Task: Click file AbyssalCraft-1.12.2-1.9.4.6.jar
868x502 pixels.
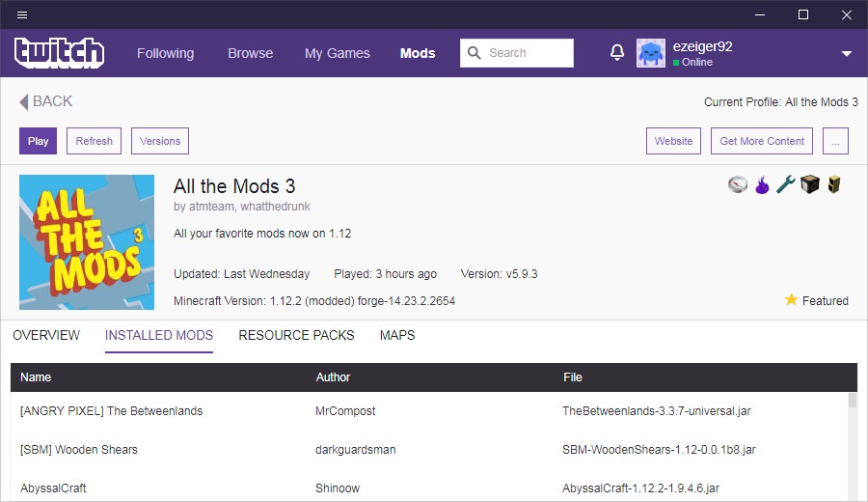Action: [x=640, y=488]
